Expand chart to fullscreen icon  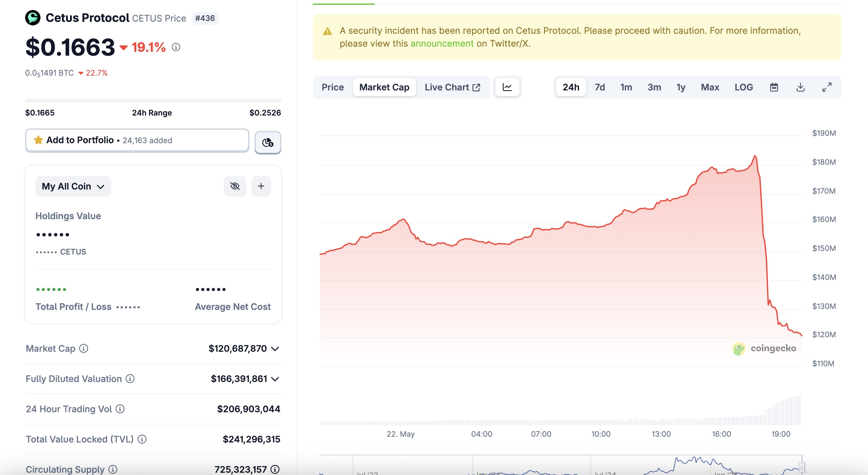click(827, 87)
